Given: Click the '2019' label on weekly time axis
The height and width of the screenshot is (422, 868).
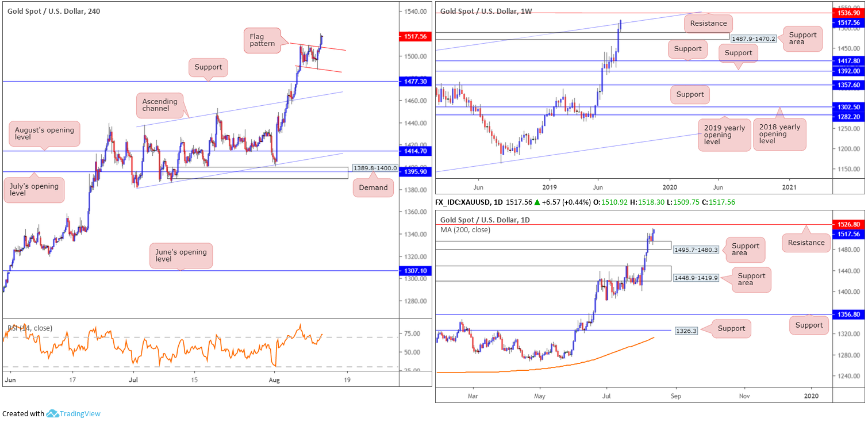Looking at the screenshot, I should [x=550, y=187].
